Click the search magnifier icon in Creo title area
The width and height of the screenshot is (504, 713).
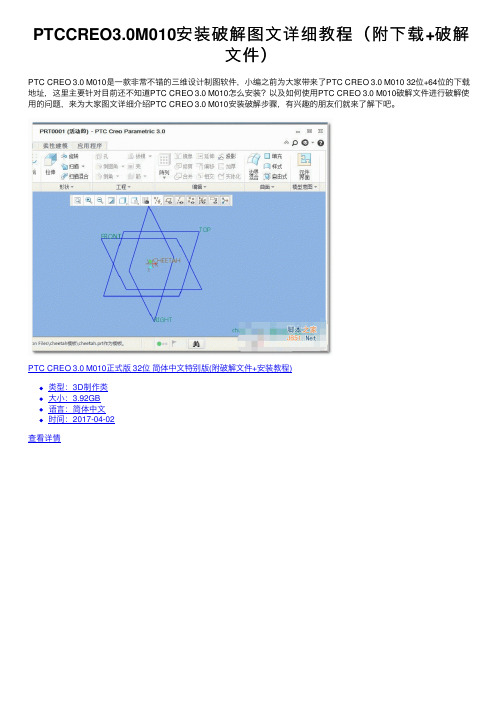click(x=295, y=143)
